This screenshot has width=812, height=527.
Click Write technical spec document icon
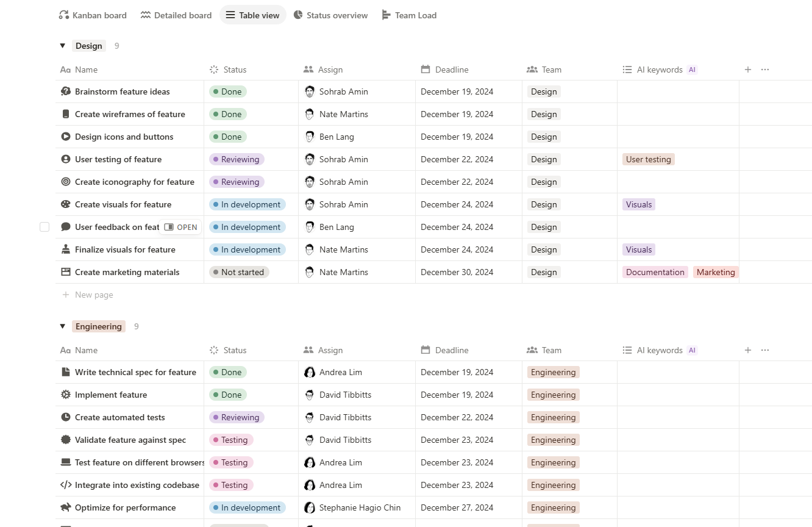click(66, 372)
